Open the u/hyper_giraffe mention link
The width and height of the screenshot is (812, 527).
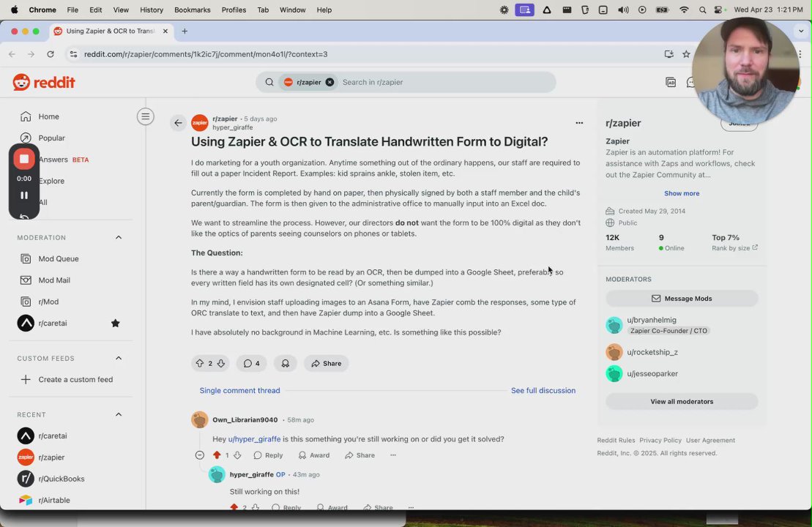click(254, 439)
